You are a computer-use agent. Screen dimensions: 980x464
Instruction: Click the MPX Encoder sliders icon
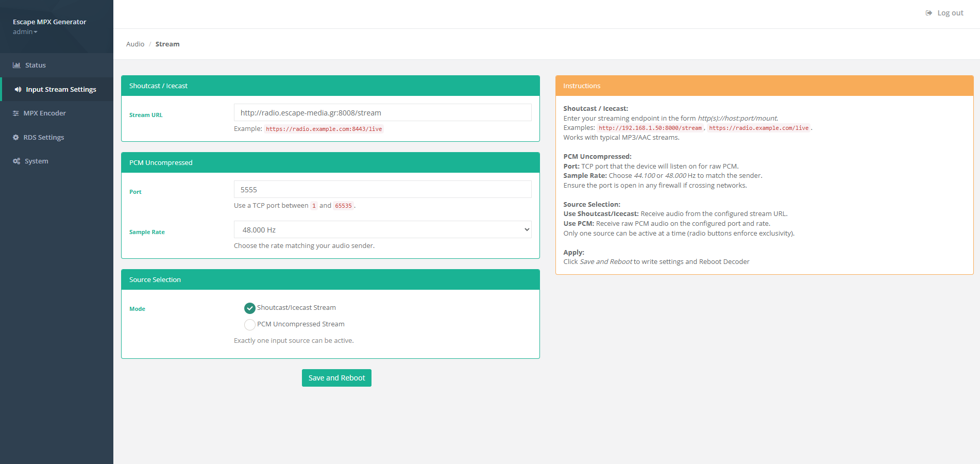[x=16, y=113]
